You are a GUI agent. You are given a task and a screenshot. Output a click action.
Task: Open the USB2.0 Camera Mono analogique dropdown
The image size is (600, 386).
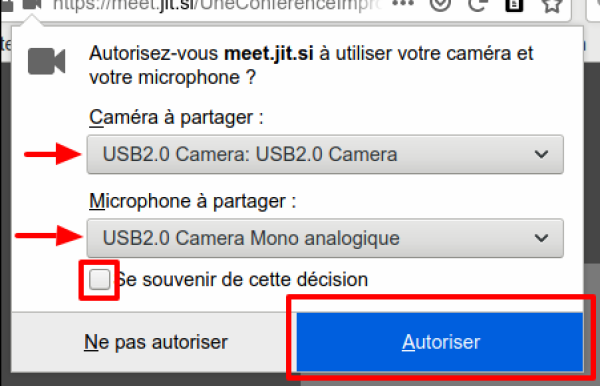[325, 238]
